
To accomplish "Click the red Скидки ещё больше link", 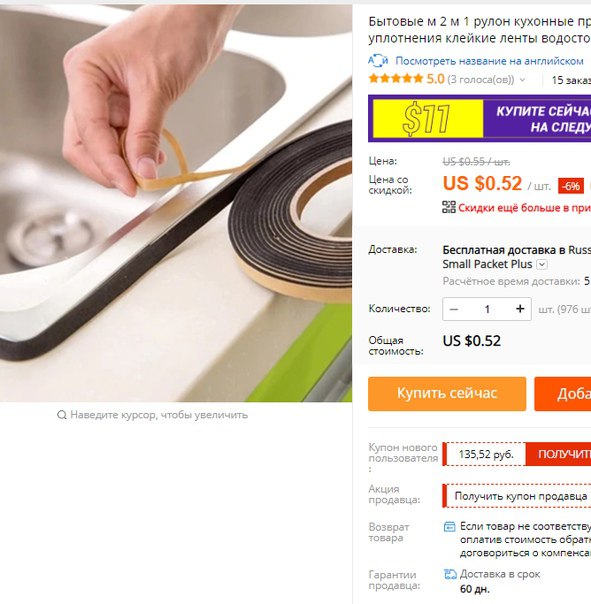I will [x=524, y=208].
